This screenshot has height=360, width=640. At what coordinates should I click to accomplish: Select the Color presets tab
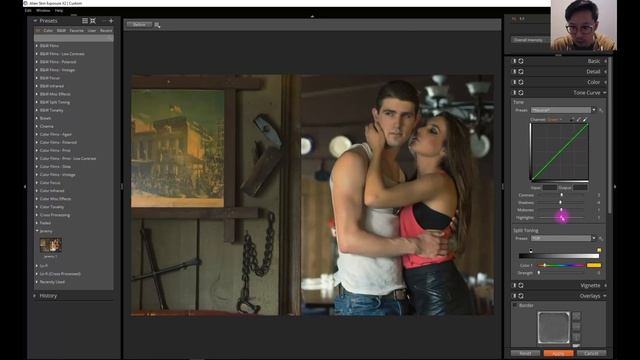point(48,31)
